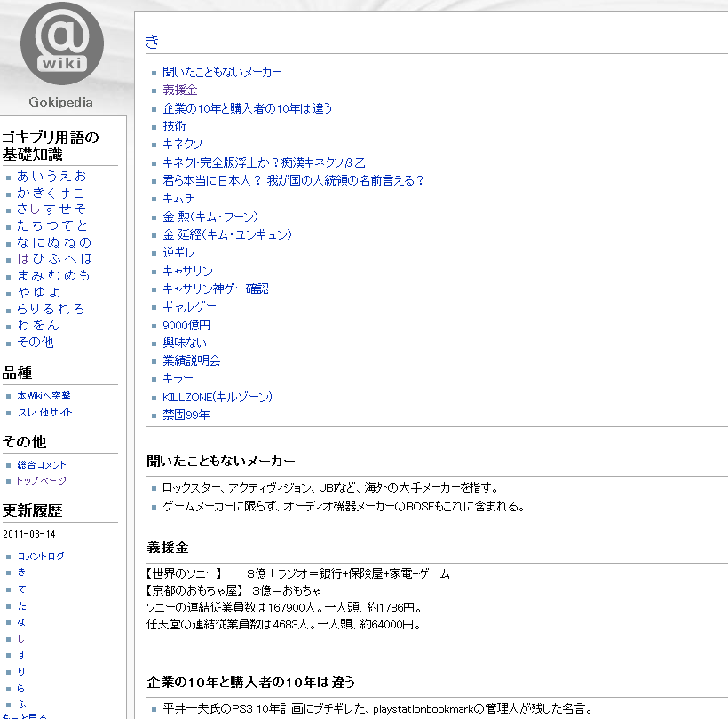Jump to 業績説明会 entry link
The image size is (728, 719).
191,360
